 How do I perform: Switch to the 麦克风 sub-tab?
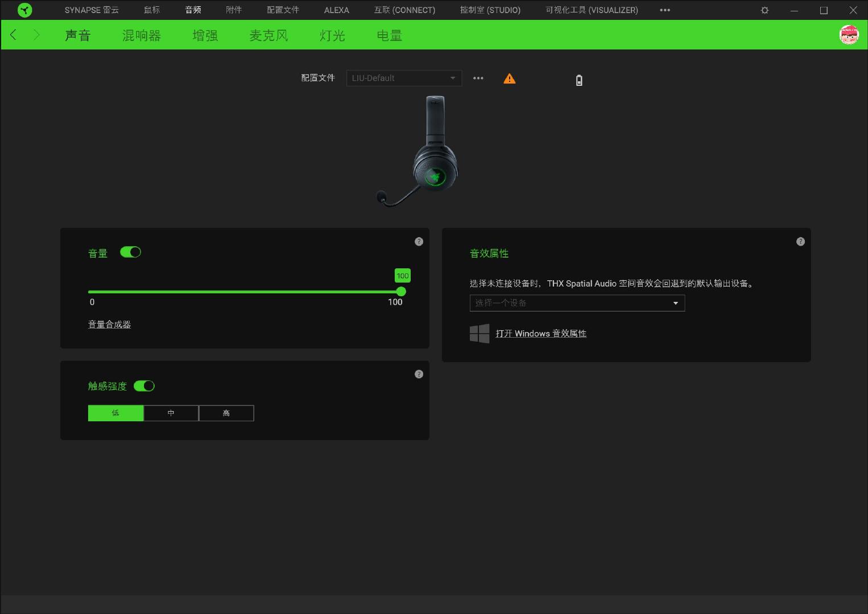point(269,35)
